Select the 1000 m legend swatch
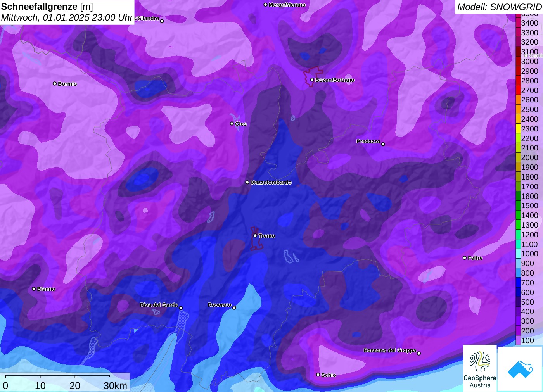The image size is (543, 392). pos(518,254)
